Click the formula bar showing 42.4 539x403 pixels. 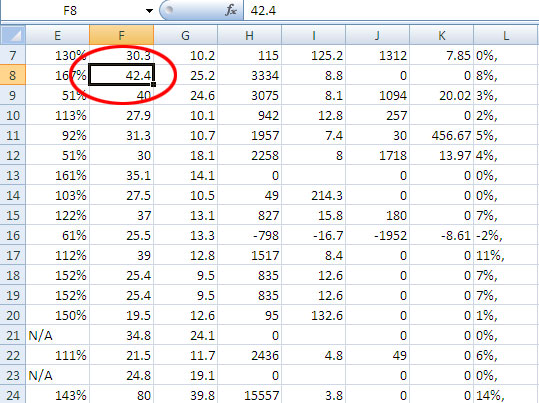391,10
